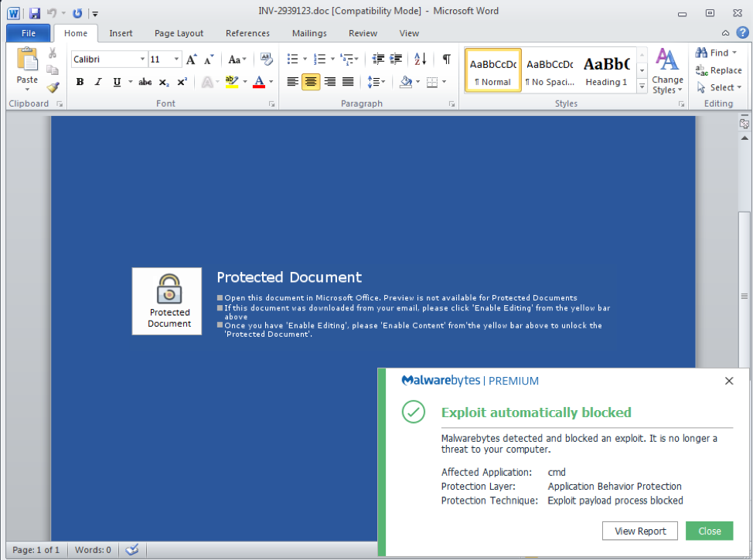Viewport: 753px width, 560px height.
Task: Click the Clear Formatting icon
Action: (267, 59)
